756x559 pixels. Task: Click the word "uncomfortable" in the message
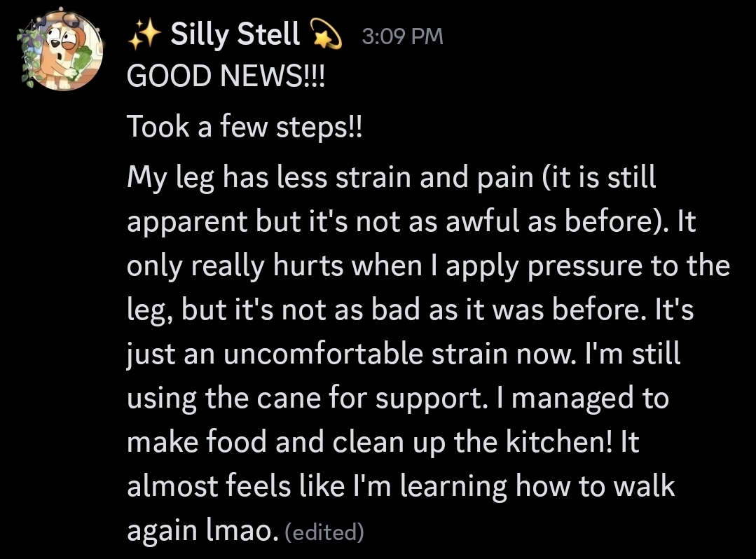[x=323, y=354]
